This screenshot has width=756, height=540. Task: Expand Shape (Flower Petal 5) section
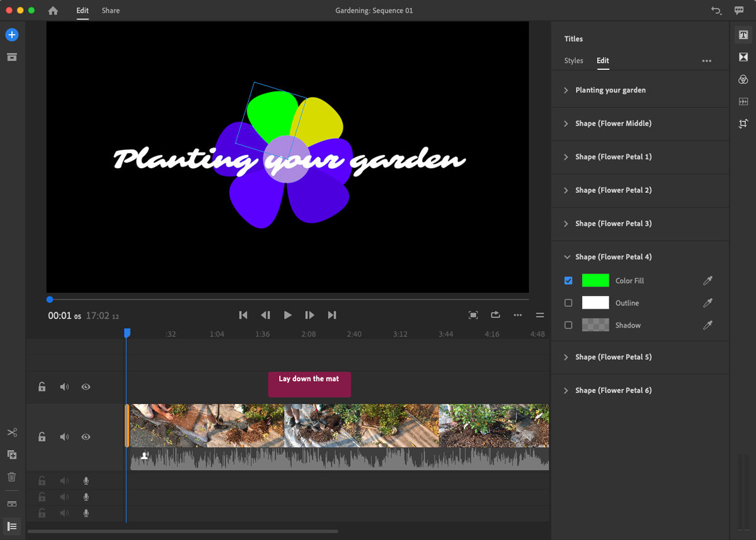[x=566, y=357]
